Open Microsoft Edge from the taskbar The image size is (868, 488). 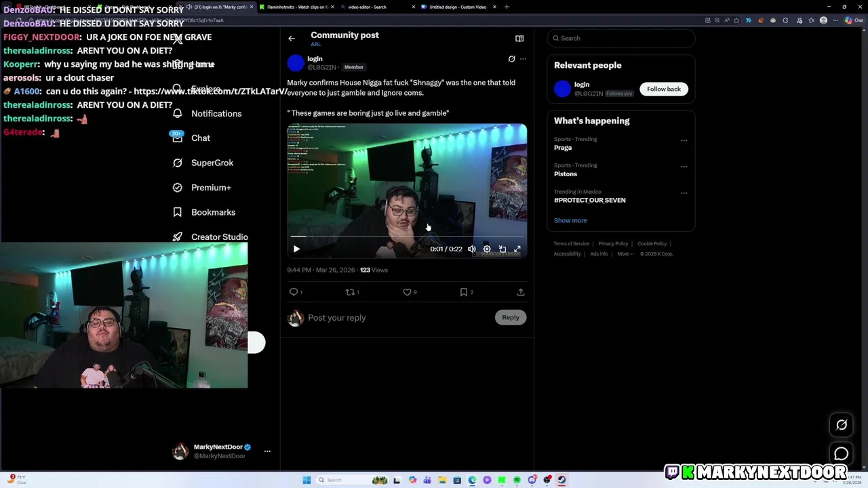click(472, 480)
